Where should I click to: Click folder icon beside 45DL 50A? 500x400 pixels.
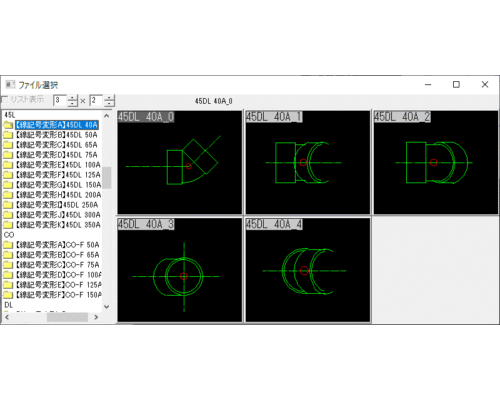[8, 135]
